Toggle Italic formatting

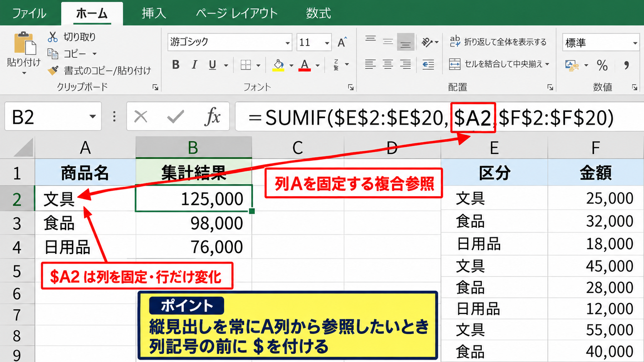194,65
